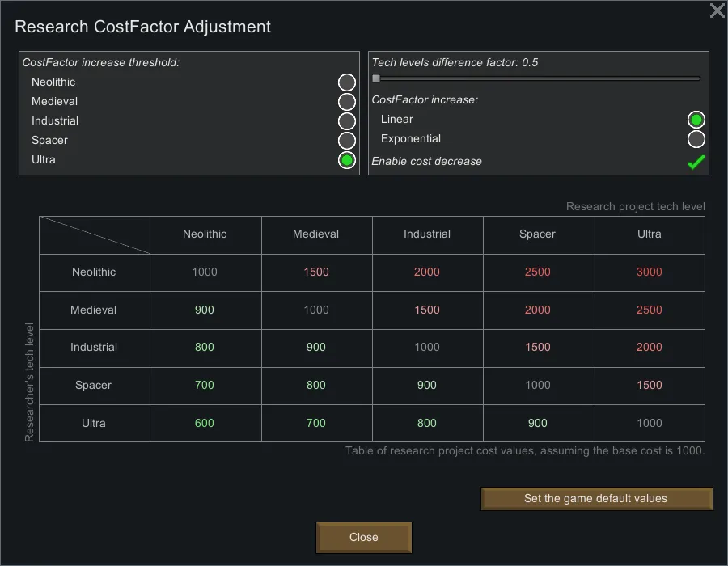Select the Ultra threshold radio button
Image resolution: width=728 pixels, height=566 pixels.
(346, 160)
